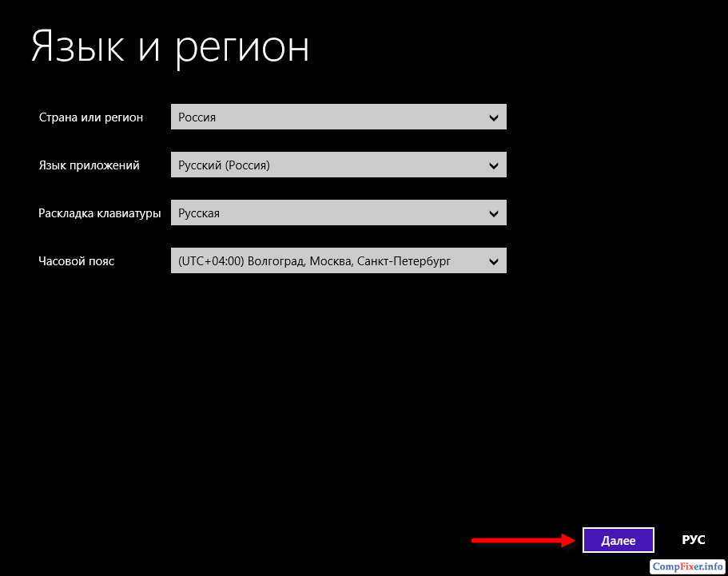
Task: Click the Язык приложений label text
Action: click(89, 165)
